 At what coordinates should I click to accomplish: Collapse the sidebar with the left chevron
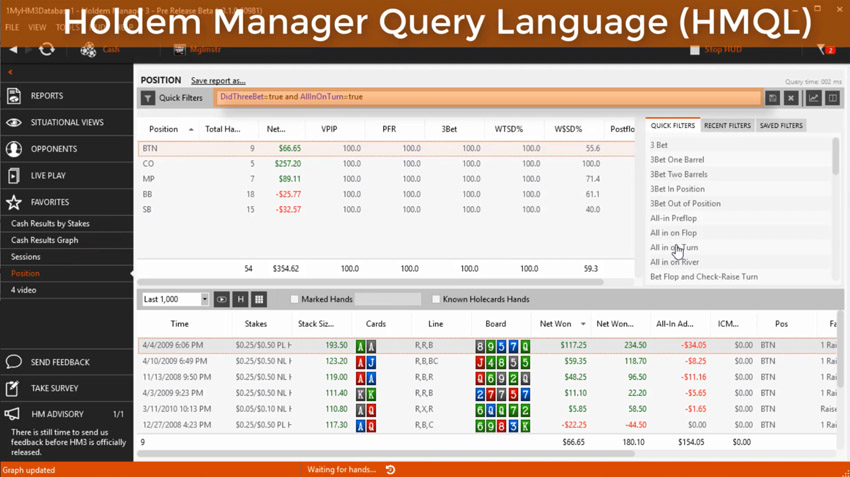click(10, 72)
